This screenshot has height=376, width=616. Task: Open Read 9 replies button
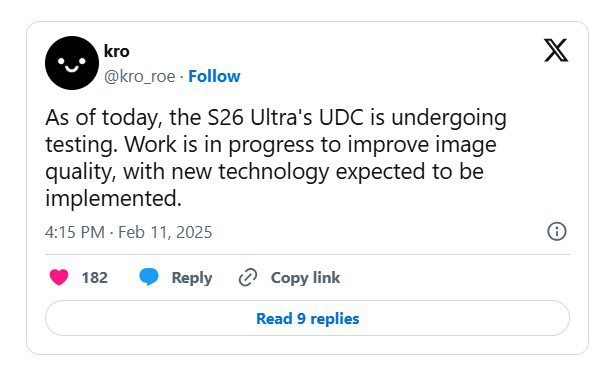coord(308,318)
